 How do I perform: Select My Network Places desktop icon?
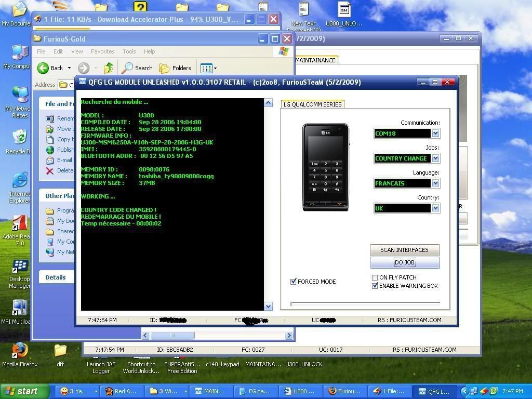(x=19, y=102)
